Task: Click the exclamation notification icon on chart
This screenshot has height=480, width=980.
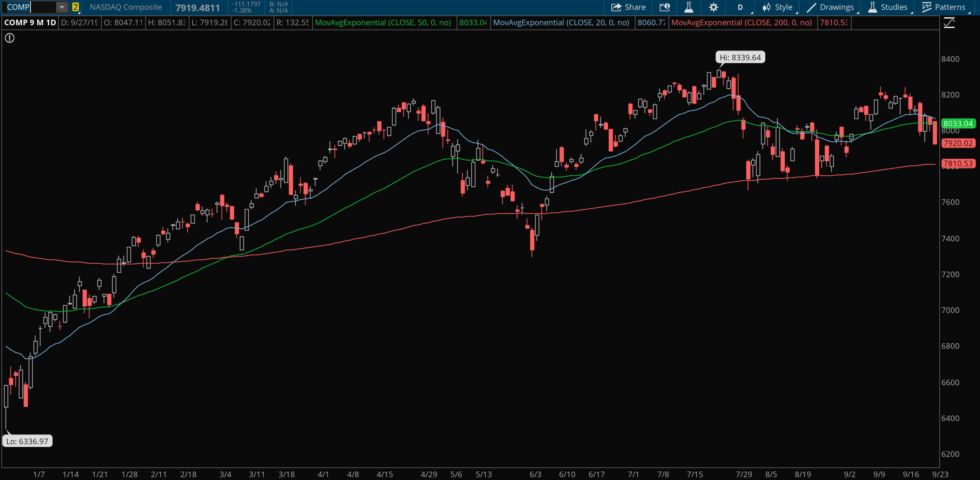Action: click(x=9, y=38)
